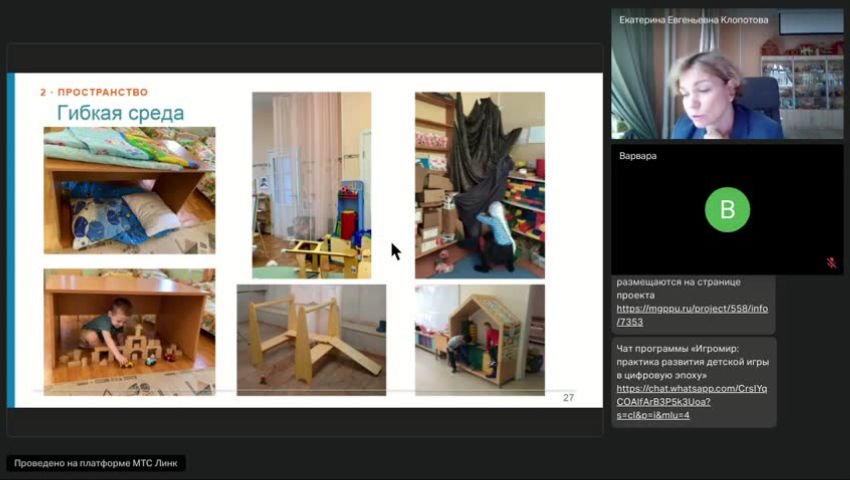850x480 pixels.
Task: Click the section heading '2 · ПРОСТРАНСТВО'
Action: [94, 92]
